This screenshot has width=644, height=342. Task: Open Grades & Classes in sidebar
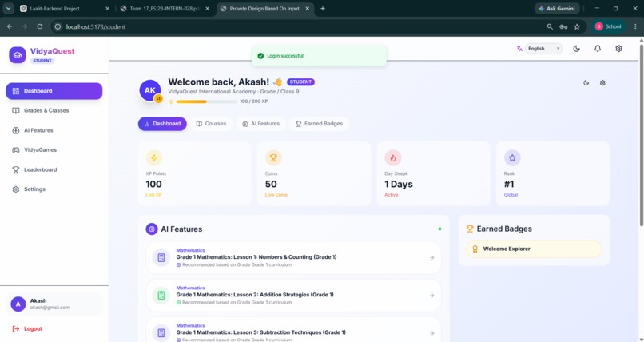[x=54, y=110]
